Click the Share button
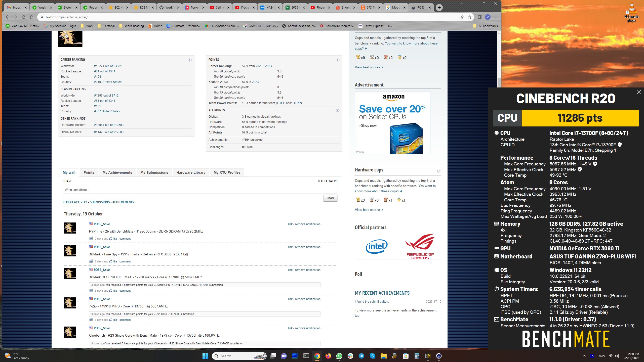 coord(330,198)
